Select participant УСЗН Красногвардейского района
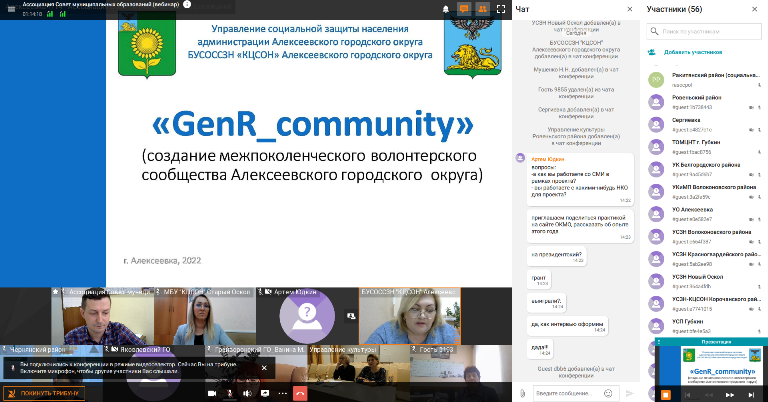The image size is (768, 402). click(704, 259)
